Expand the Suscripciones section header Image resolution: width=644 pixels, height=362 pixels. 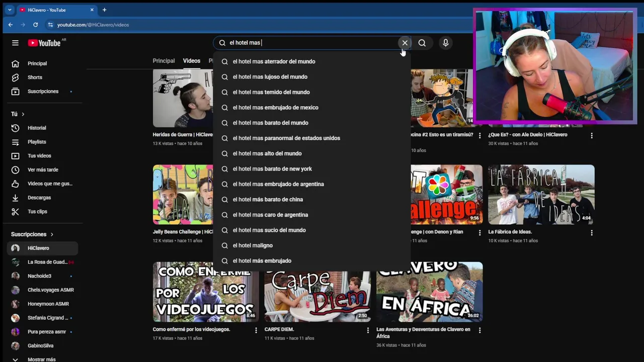pos(32,234)
